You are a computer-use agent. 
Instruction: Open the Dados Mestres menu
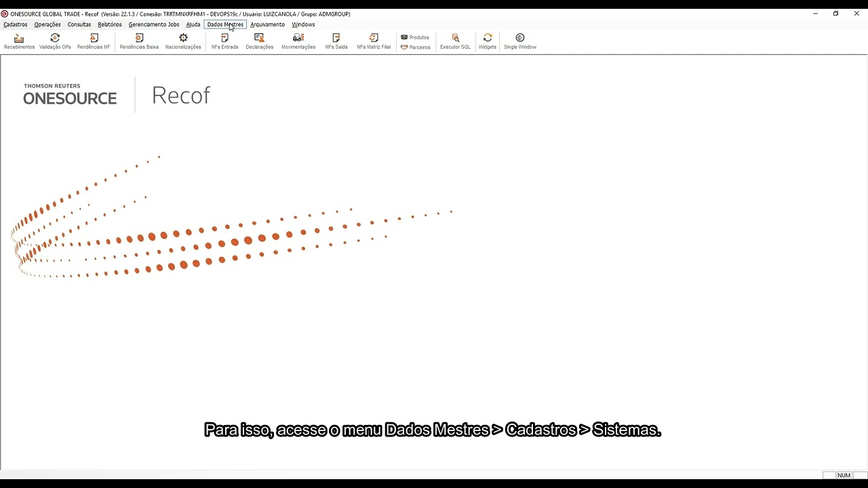point(225,24)
